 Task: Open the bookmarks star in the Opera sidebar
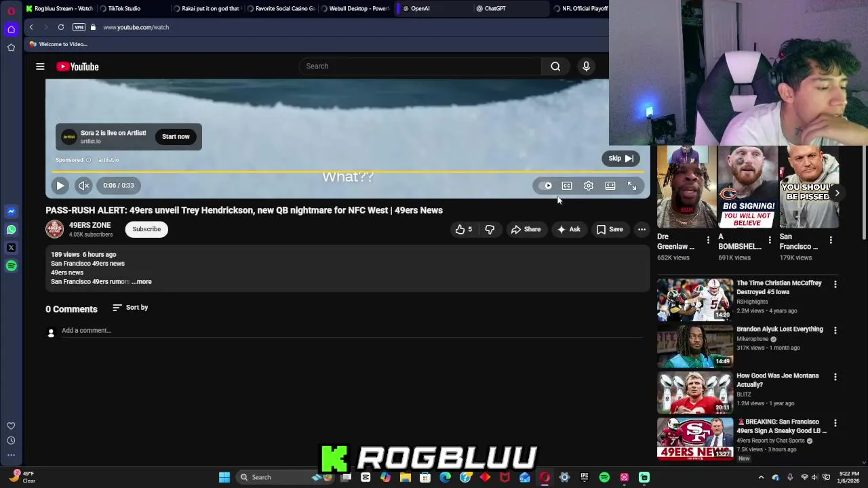(11, 47)
